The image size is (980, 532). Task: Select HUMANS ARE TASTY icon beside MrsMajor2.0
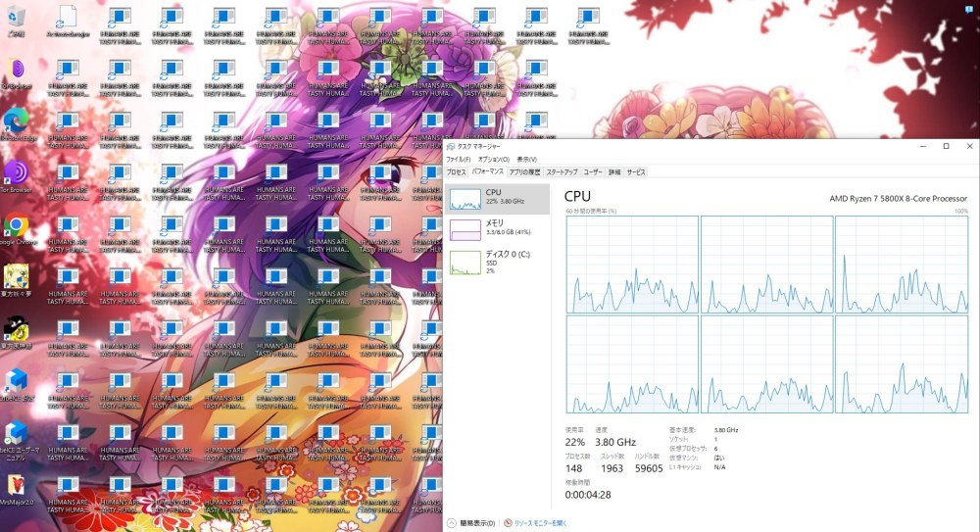pos(68,493)
